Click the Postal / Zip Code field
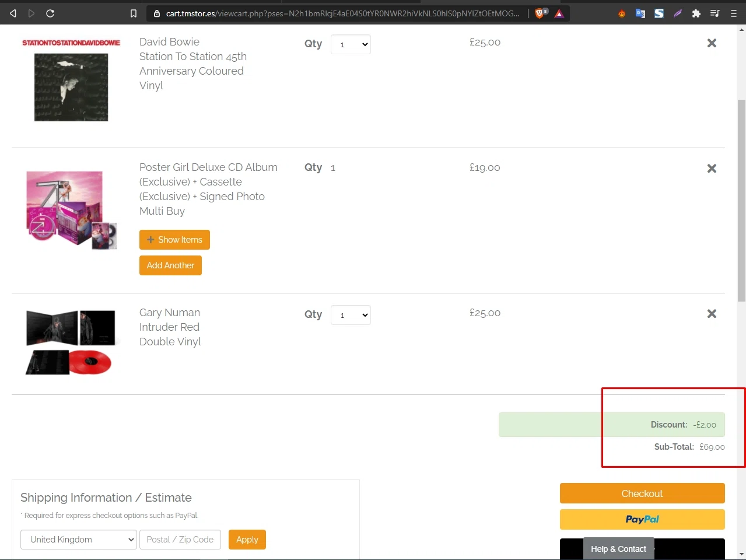Screen dimensions: 746x560 pos(180,540)
